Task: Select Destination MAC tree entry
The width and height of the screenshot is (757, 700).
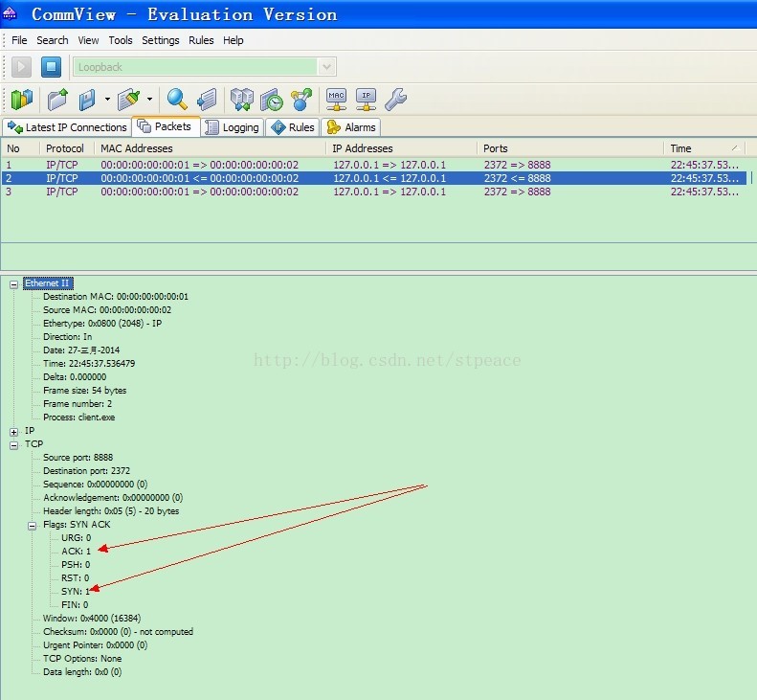Action: (116, 297)
